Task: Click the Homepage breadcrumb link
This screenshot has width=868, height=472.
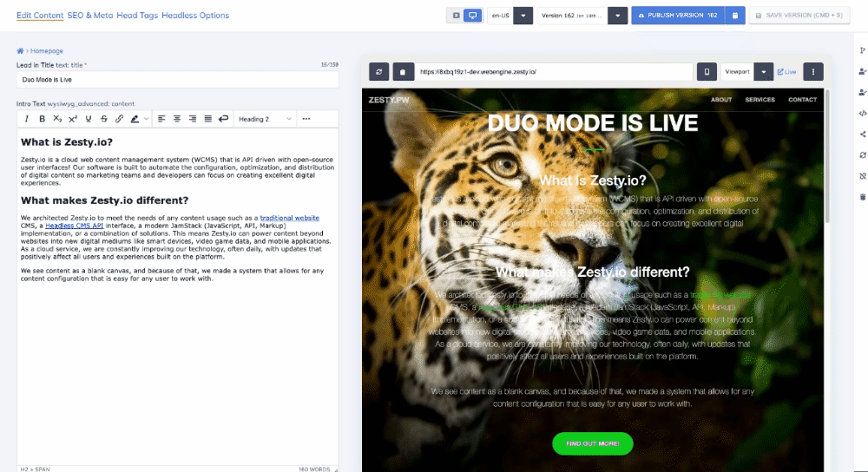Action: click(x=47, y=51)
